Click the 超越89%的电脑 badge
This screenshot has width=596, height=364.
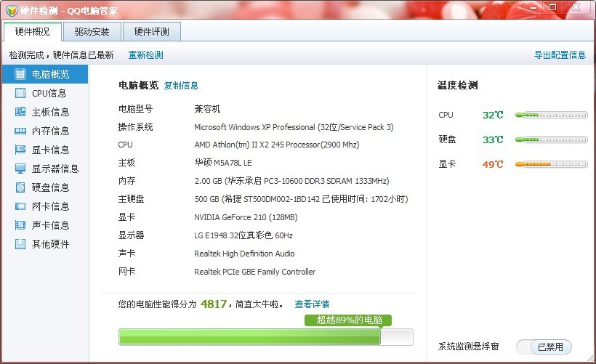348,320
